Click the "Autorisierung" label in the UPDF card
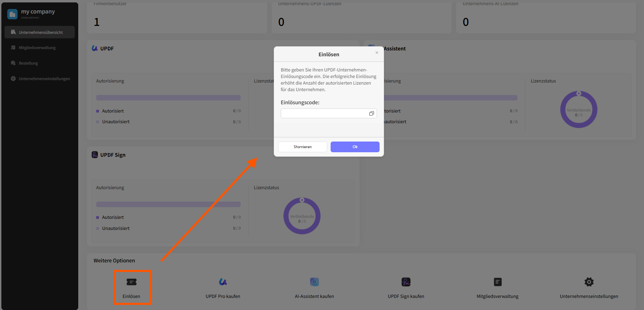 110,81
